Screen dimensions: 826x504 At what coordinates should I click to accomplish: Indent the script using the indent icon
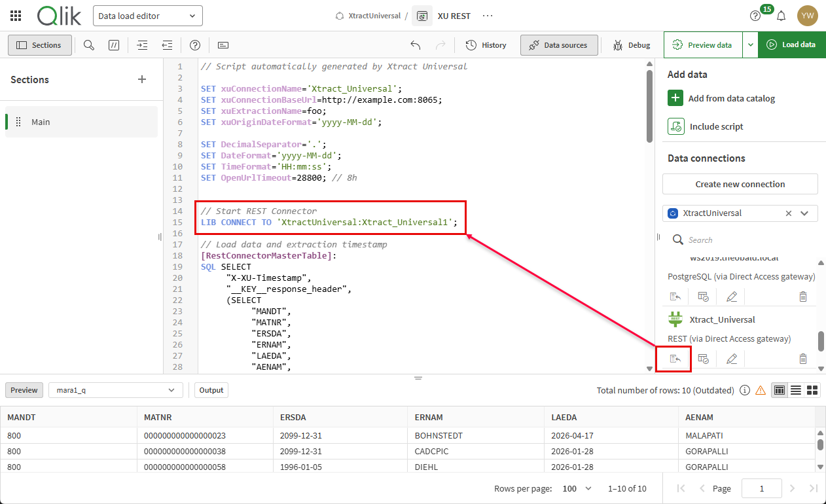click(x=142, y=45)
